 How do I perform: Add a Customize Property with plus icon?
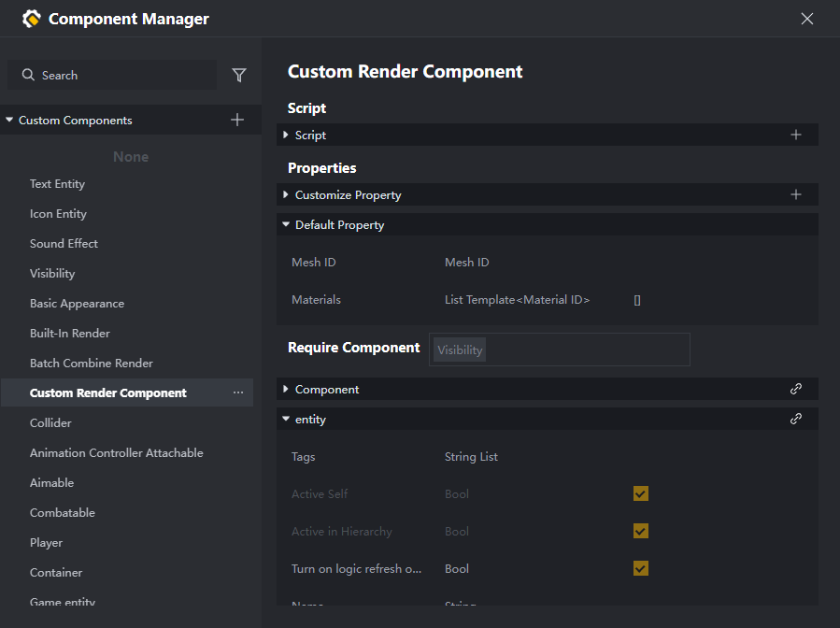click(796, 195)
